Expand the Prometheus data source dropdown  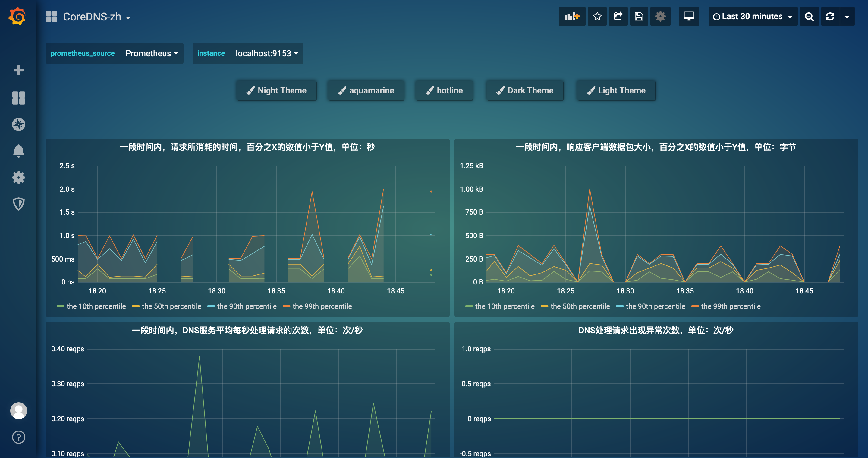click(152, 53)
